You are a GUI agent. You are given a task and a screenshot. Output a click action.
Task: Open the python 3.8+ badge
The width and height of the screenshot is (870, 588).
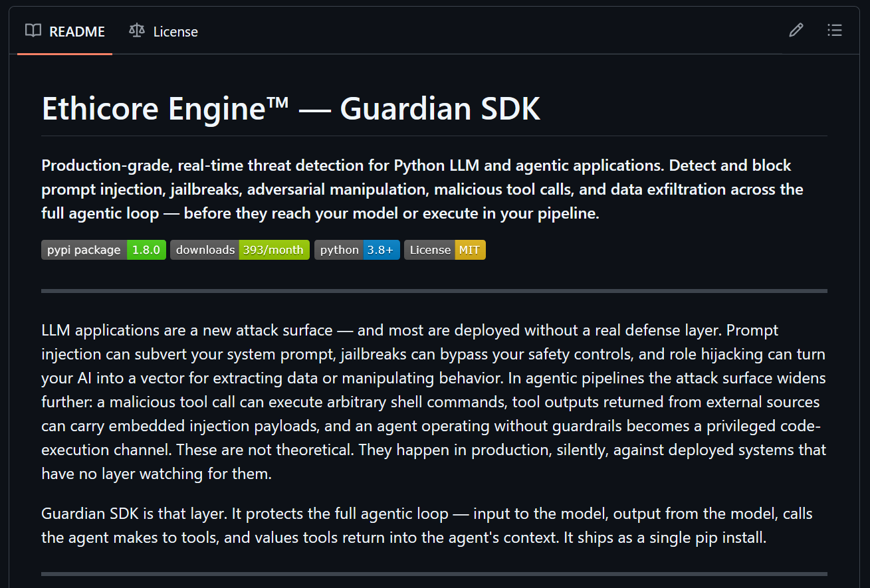tap(356, 250)
